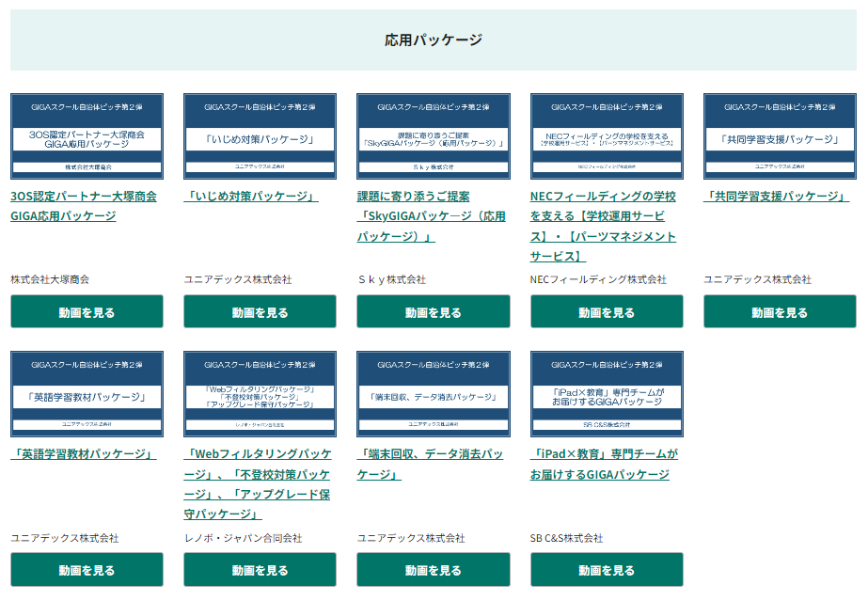Image resolution: width=868 pixels, height=601 pixels.
Task: Select ユニアデックス株式会社 under 「いじめ対策パッケージ」
Action: point(238,279)
